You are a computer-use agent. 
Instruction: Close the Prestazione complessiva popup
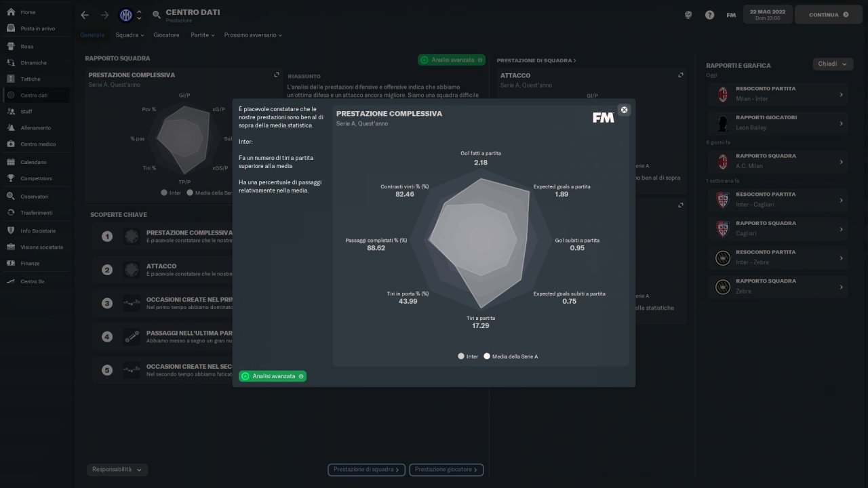625,110
